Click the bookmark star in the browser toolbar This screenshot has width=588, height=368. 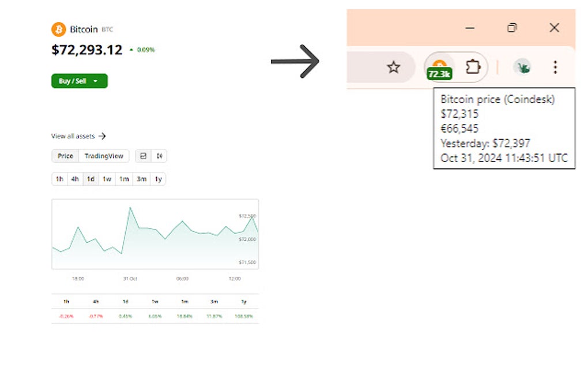[394, 67]
